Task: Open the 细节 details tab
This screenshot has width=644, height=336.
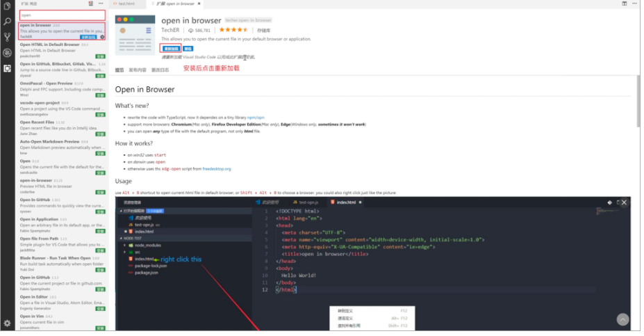Action: pyautogui.click(x=119, y=70)
